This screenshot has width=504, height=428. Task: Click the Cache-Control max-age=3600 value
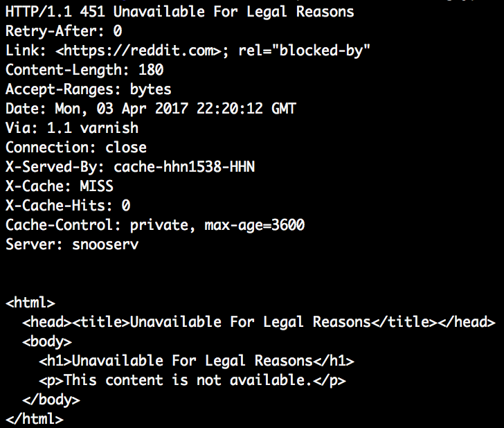255,225
